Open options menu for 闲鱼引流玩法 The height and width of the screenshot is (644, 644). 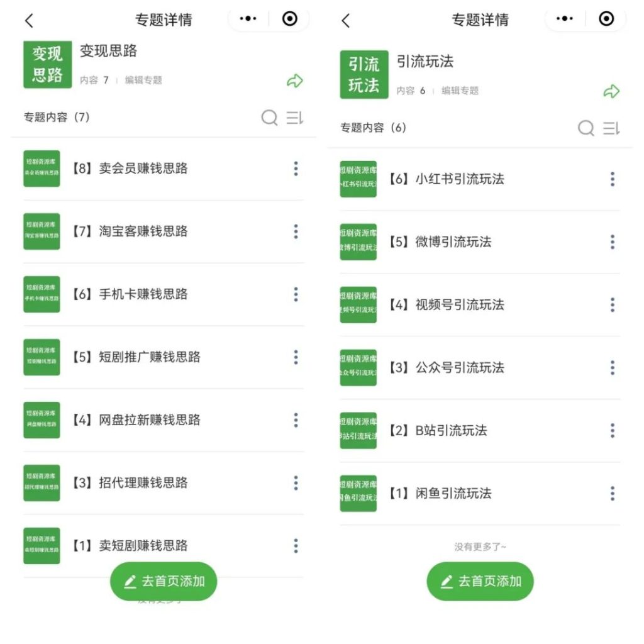(612, 493)
